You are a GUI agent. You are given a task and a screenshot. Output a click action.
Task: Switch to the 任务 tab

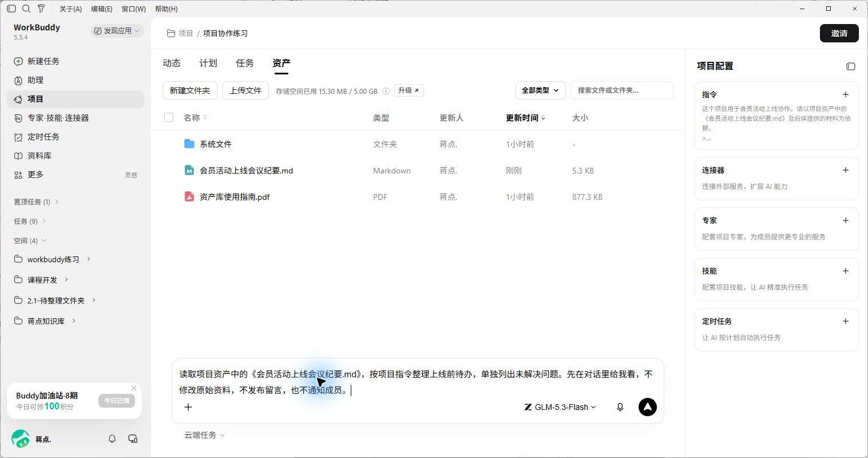click(245, 63)
